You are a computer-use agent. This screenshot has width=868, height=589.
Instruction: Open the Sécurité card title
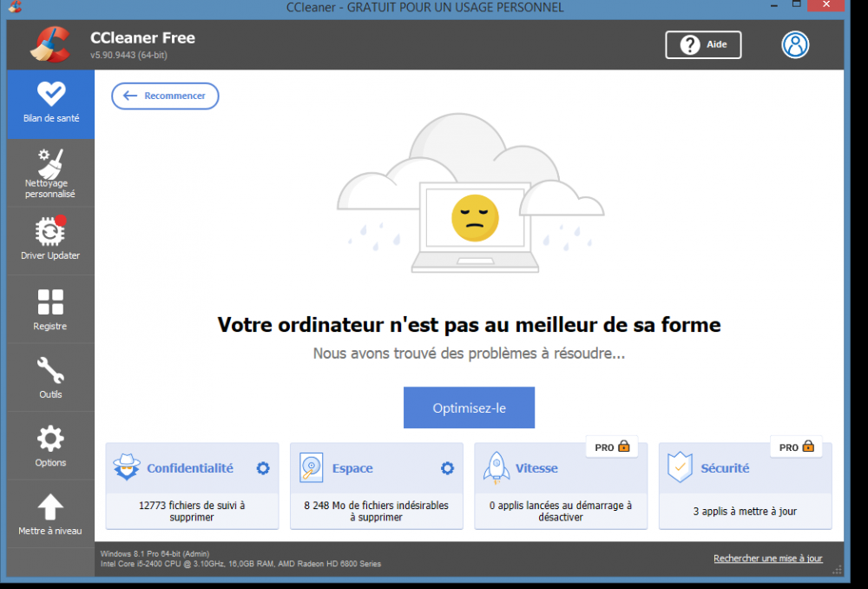coord(725,468)
